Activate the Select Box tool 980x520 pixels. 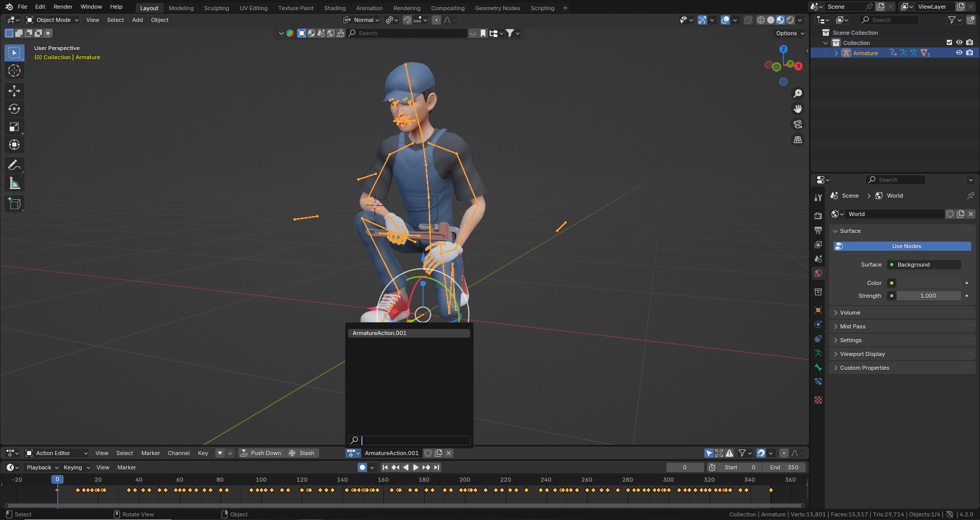coord(14,53)
